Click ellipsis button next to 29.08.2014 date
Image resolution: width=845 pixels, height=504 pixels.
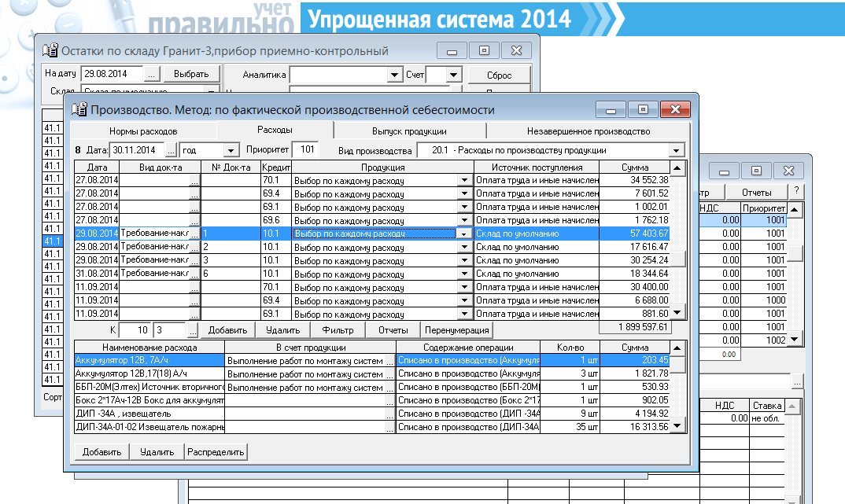(x=153, y=74)
